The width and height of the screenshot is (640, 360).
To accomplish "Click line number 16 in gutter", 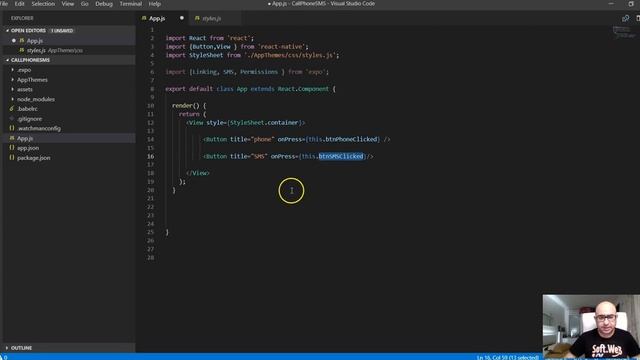I will pos(151,156).
